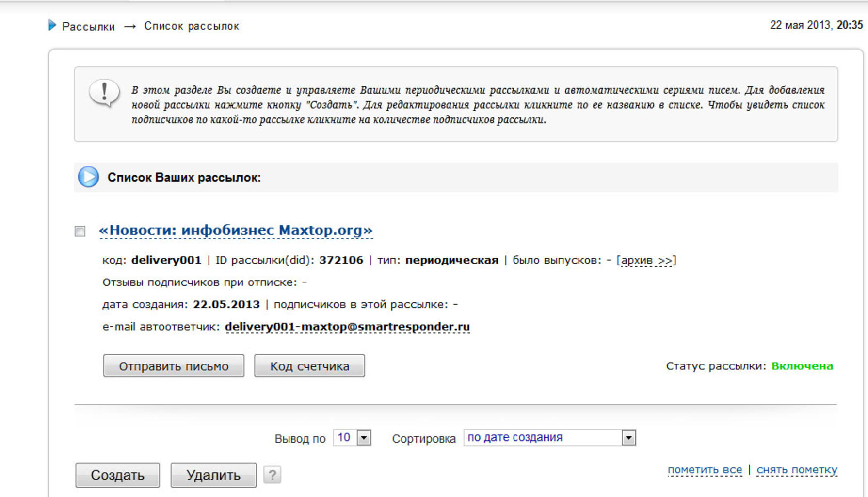Select Список рассылок breadcrumb item
This screenshot has width=868, height=497.
[x=192, y=26]
